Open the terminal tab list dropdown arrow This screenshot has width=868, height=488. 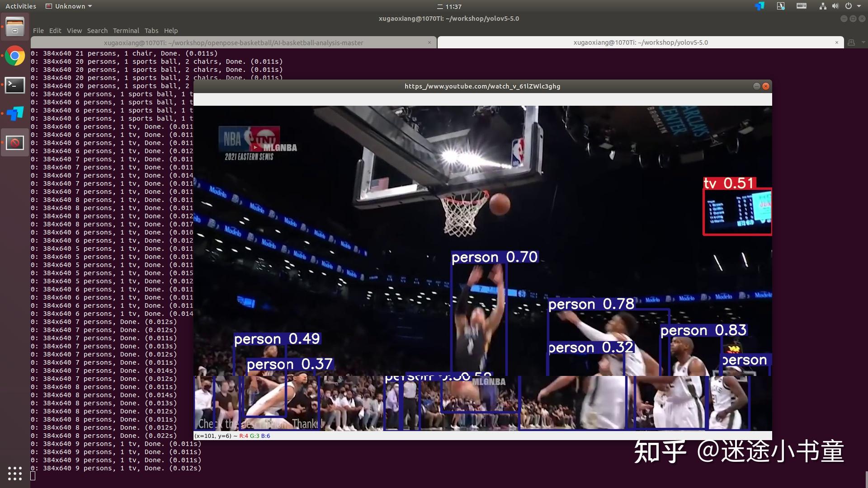point(863,42)
